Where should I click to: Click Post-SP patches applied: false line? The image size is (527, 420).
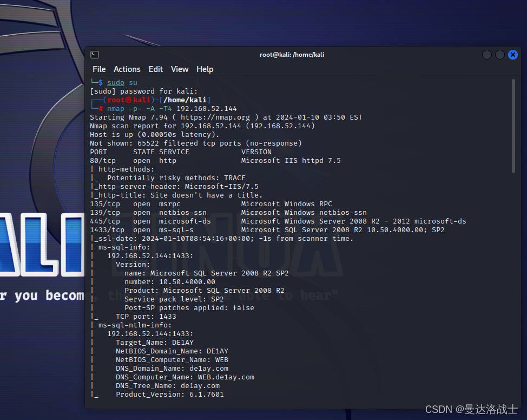click(189, 308)
